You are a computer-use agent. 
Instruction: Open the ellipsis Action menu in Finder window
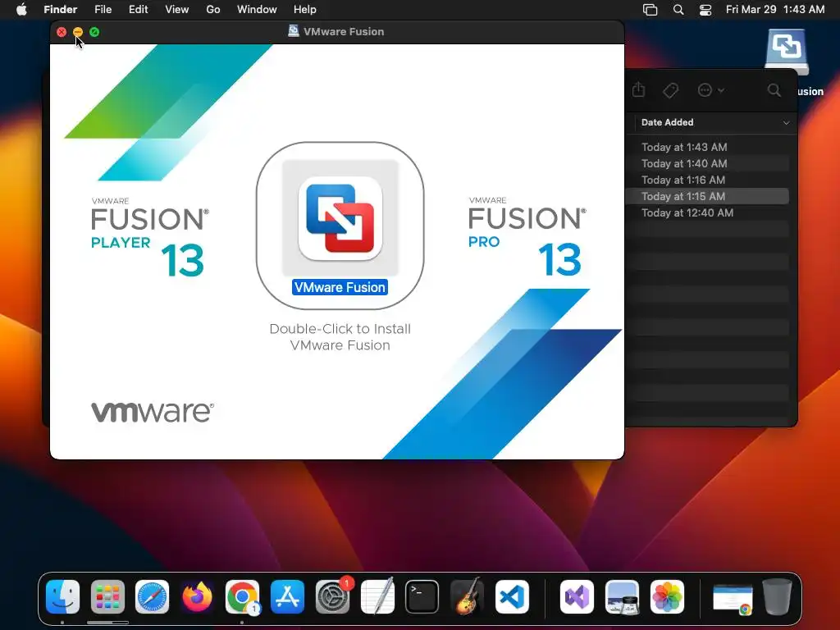click(x=710, y=90)
